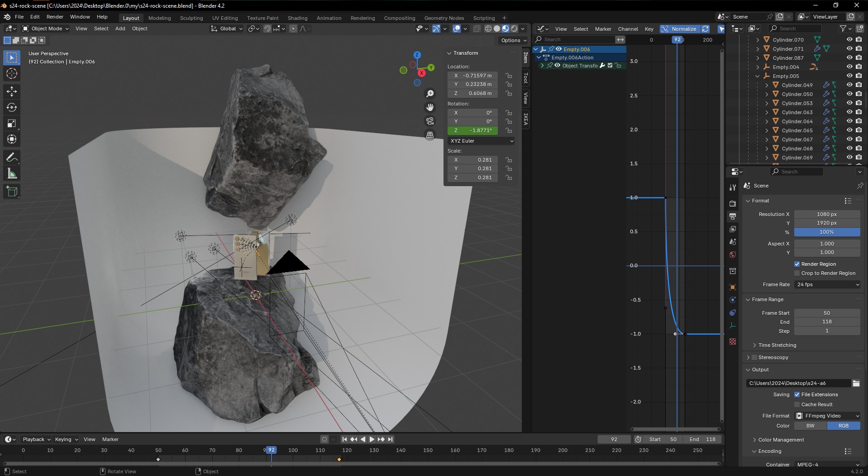The height and width of the screenshot is (476, 868).
Task: Expand Object Transforms channel group
Action: (542, 66)
